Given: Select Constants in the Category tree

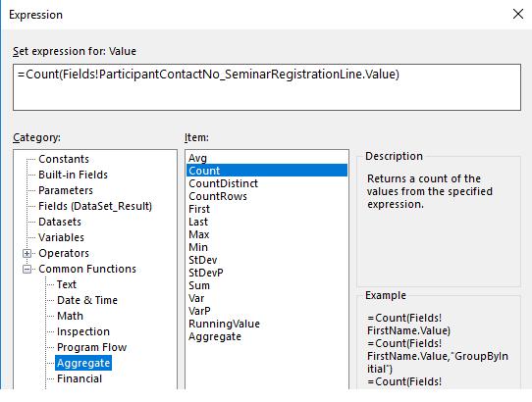Looking at the screenshot, I should [x=64, y=159].
